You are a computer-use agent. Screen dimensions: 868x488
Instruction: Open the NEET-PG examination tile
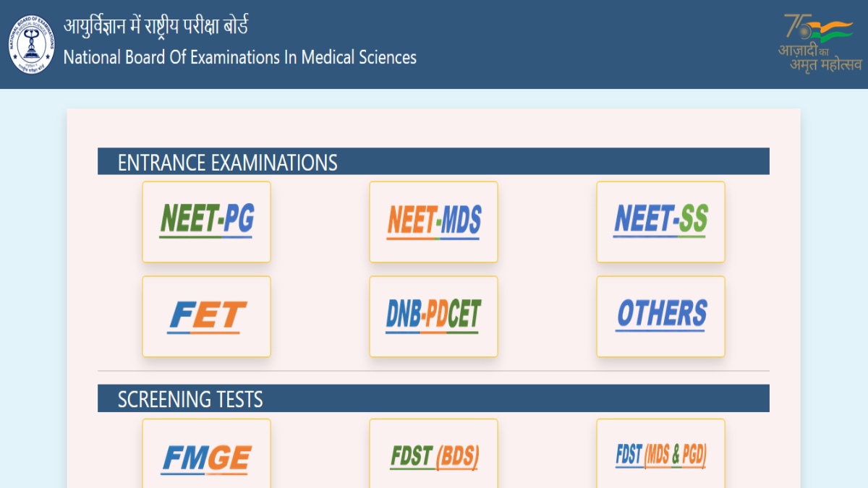[x=206, y=222]
